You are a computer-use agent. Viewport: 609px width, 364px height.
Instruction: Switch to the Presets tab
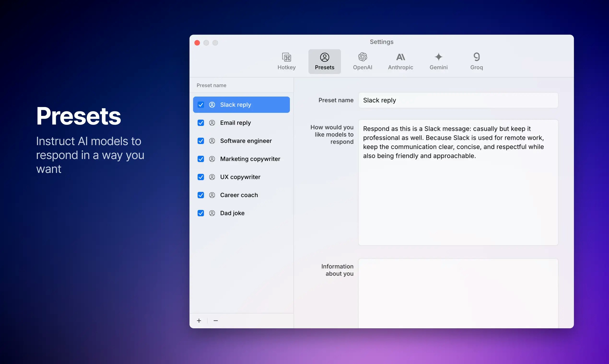point(324,61)
